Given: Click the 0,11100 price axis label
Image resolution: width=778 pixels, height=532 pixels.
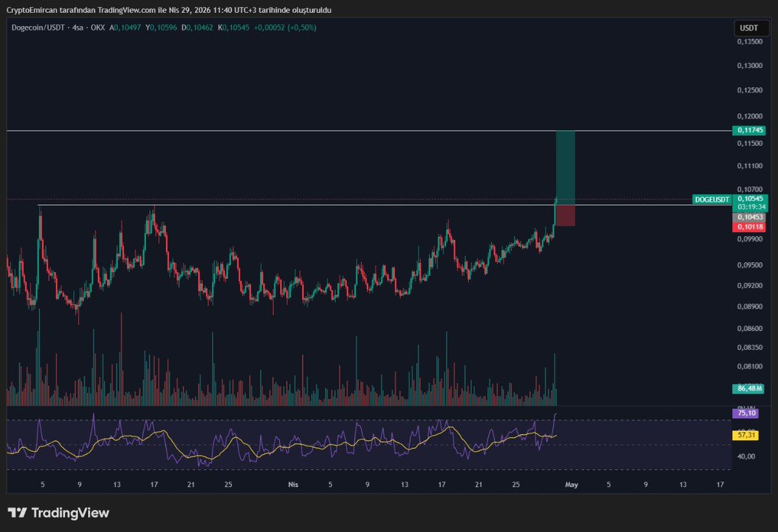Looking at the screenshot, I should tap(749, 166).
